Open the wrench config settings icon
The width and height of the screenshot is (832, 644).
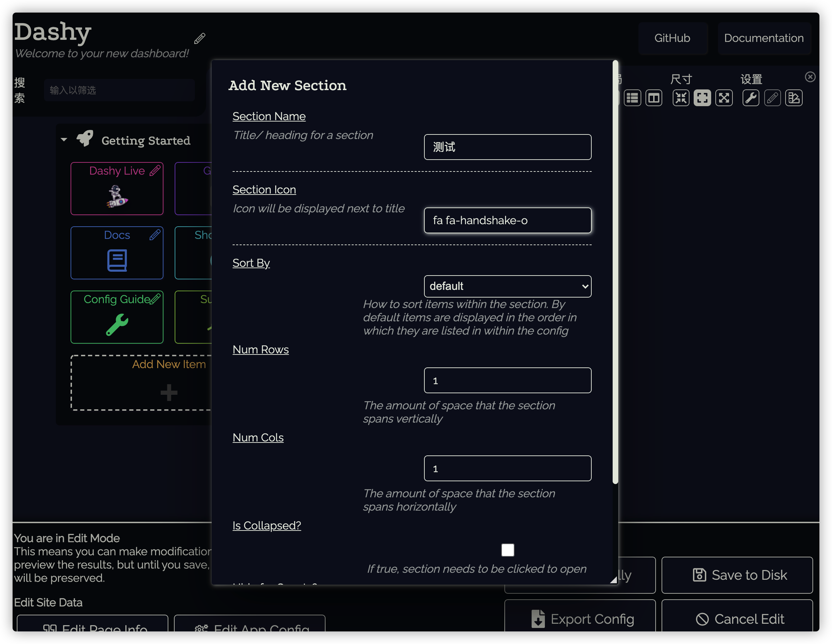pyautogui.click(x=751, y=98)
